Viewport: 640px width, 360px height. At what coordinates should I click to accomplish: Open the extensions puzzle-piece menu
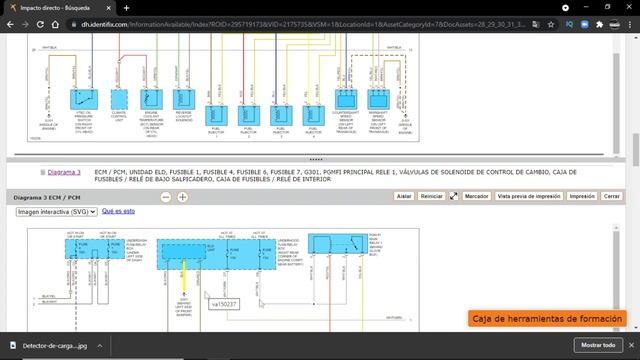600,24
